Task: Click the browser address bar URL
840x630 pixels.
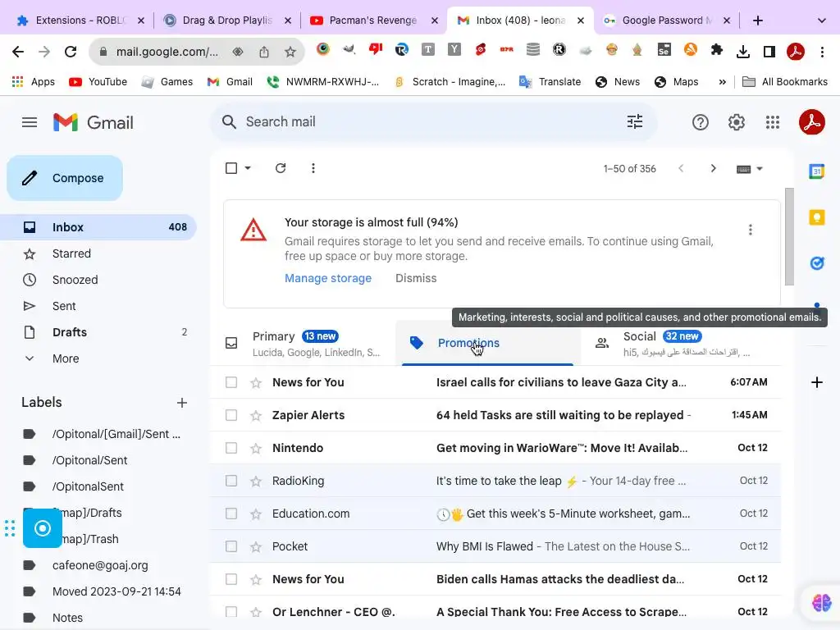Action: tap(167, 52)
